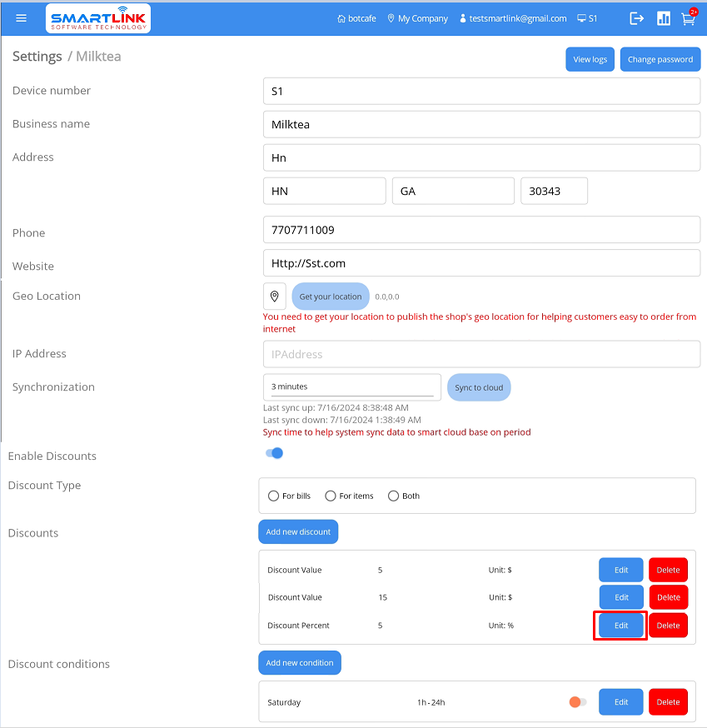The height and width of the screenshot is (728, 707).
Task: Toggle the Enable Discounts switch
Action: [274, 453]
